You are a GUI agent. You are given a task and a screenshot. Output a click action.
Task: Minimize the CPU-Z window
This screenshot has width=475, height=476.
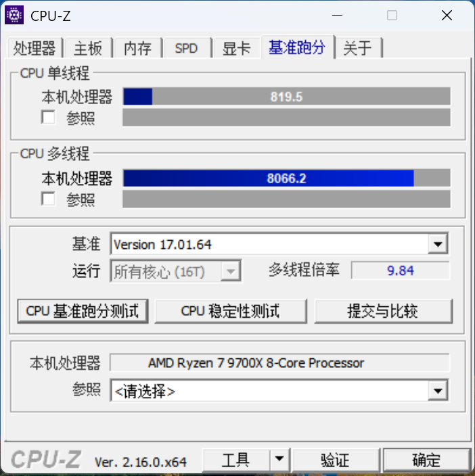coord(337,15)
